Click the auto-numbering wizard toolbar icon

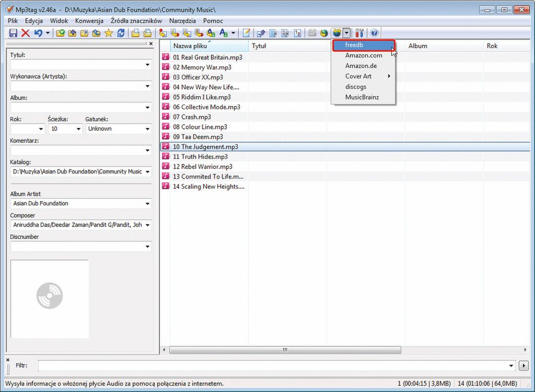tap(297, 33)
